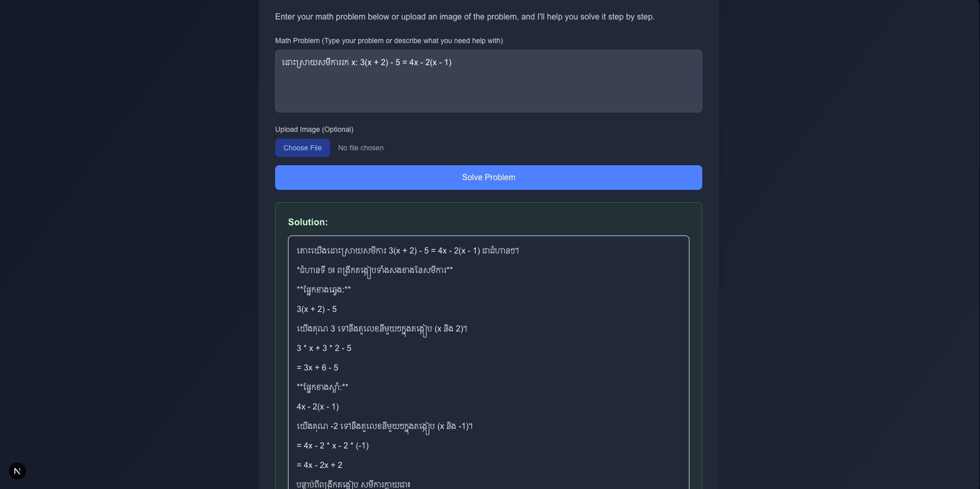Click the line '3 * x + 3 * 2 - 5'

(x=324, y=348)
